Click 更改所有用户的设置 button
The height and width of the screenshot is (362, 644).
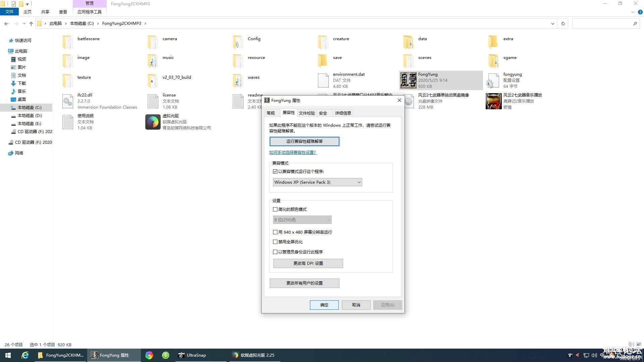304,283
